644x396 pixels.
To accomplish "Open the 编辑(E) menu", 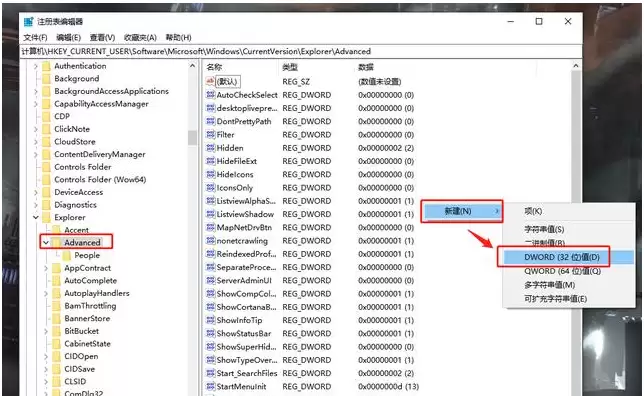I will (x=68, y=37).
